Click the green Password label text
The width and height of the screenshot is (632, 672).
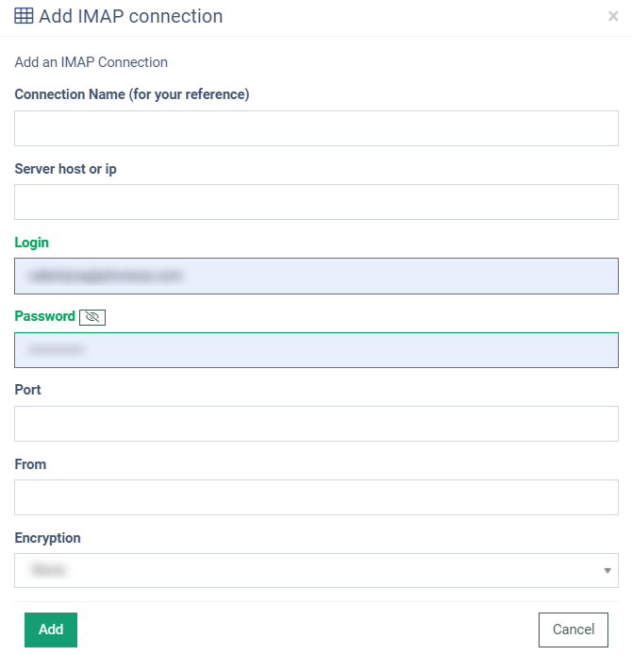(x=44, y=316)
